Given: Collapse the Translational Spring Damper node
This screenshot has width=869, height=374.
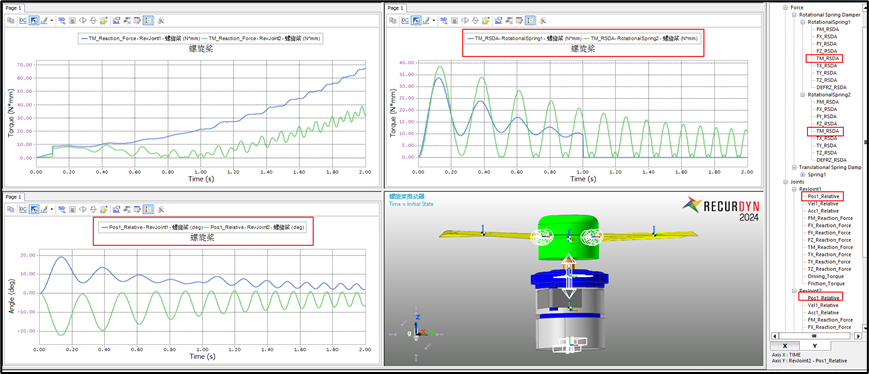Looking at the screenshot, I should [794, 167].
